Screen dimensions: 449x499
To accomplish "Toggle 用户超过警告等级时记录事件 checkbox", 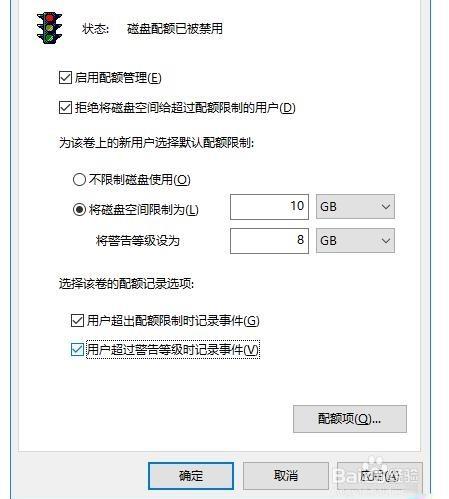I will click(77, 350).
